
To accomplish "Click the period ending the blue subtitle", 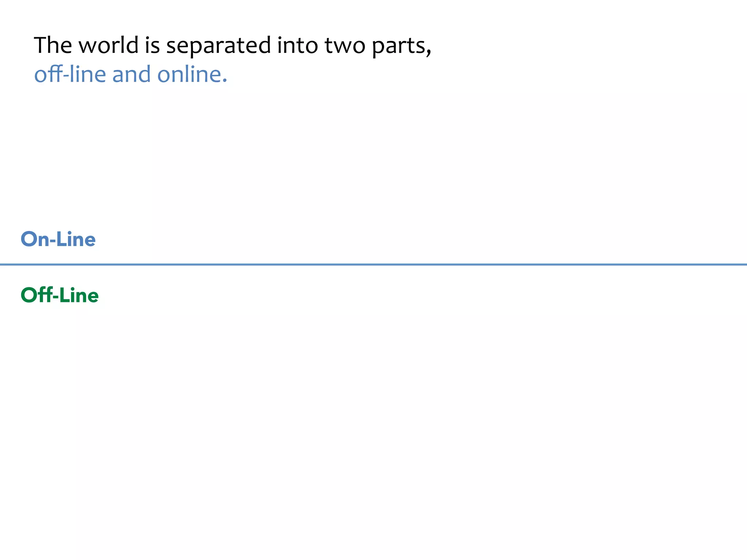I will click(225, 81).
